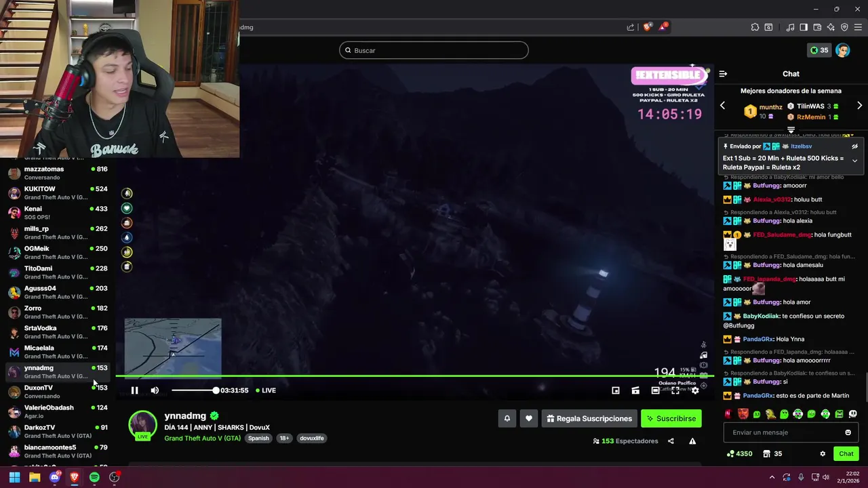Show previous top donors with left arrow
The height and width of the screenshot is (488, 868).
pyautogui.click(x=722, y=106)
